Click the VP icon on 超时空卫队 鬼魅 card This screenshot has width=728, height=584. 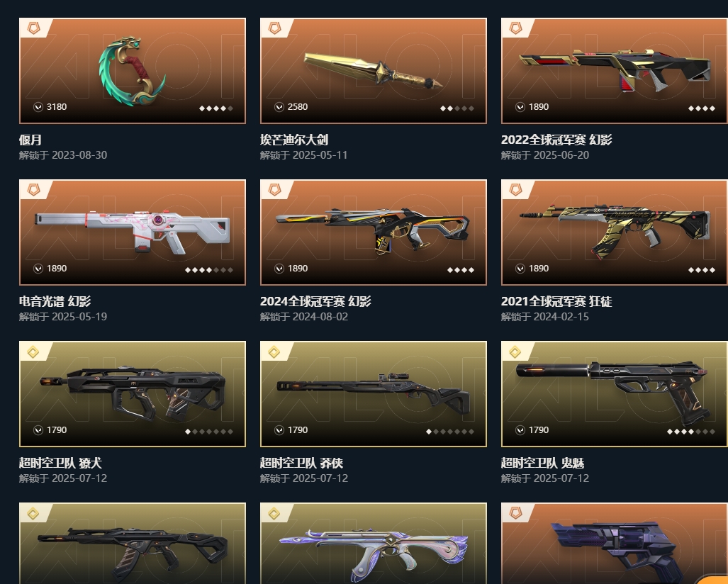pyautogui.click(x=520, y=430)
